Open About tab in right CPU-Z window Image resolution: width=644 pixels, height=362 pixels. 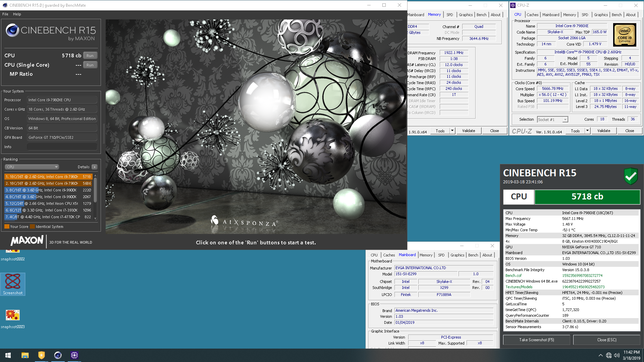[631, 15]
